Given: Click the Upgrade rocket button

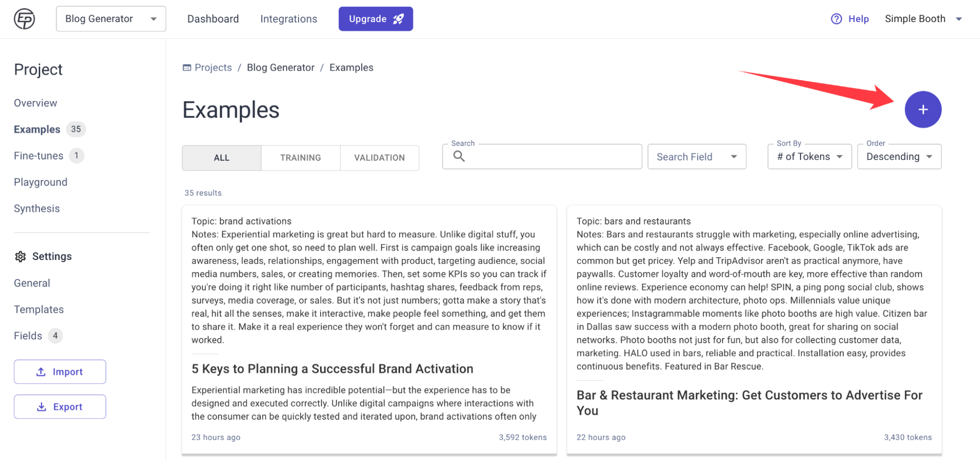Looking at the screenshot, I should coord(376,19).
